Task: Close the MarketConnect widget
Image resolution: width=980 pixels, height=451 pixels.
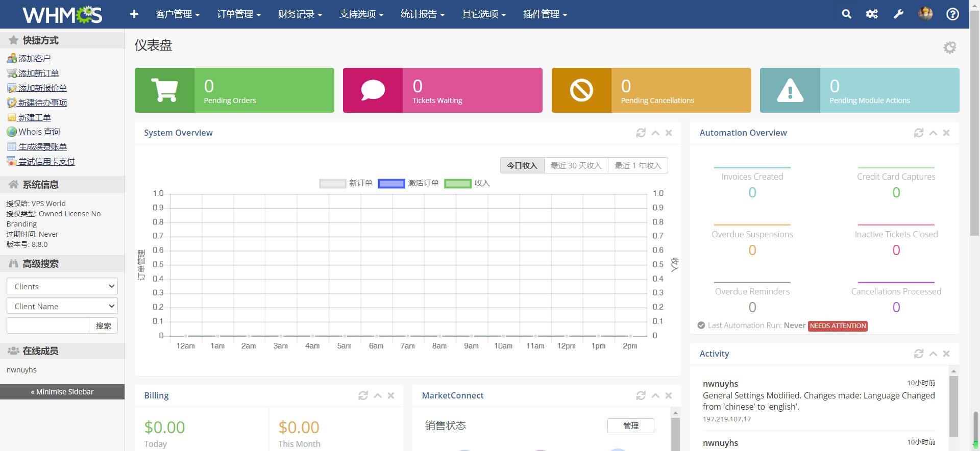Action: (669, 395)
